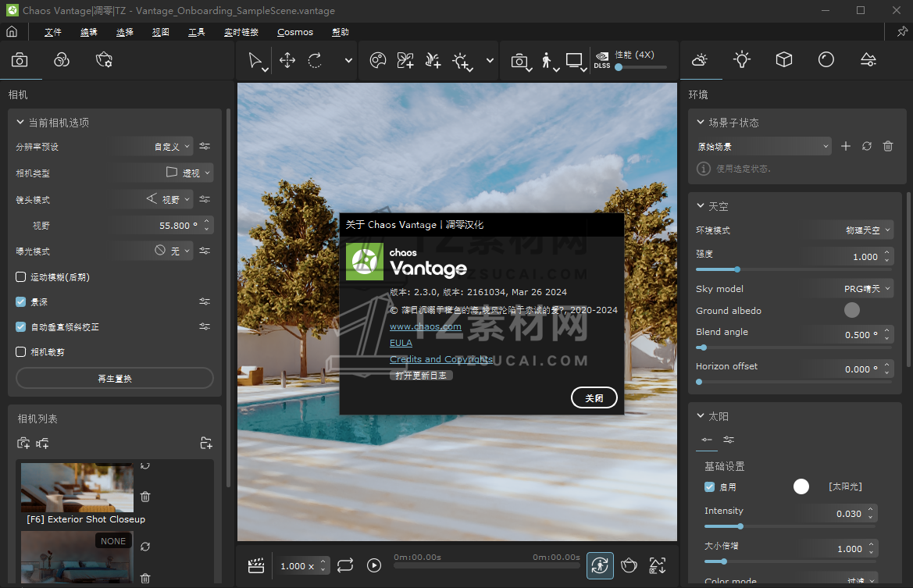
Task: Toggle the 景深 checkbox
Action: [x=21, y=302]
